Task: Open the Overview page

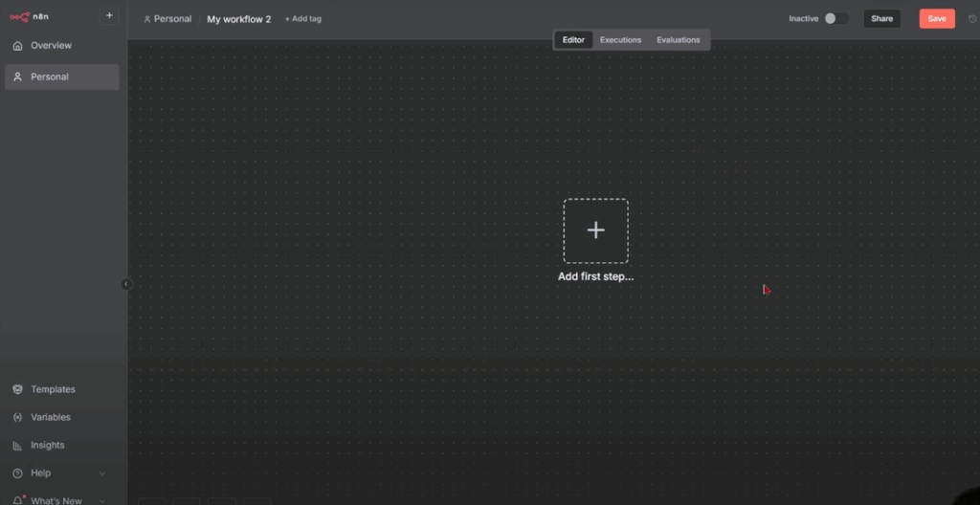Action: (x=62, y=46)
